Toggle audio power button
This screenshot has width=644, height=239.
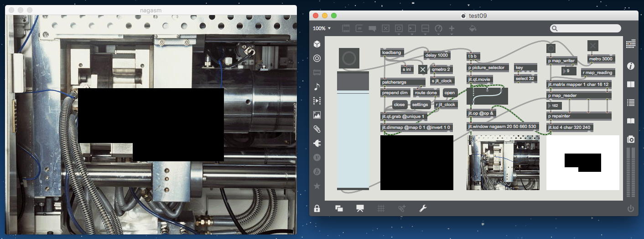[631, 208]
